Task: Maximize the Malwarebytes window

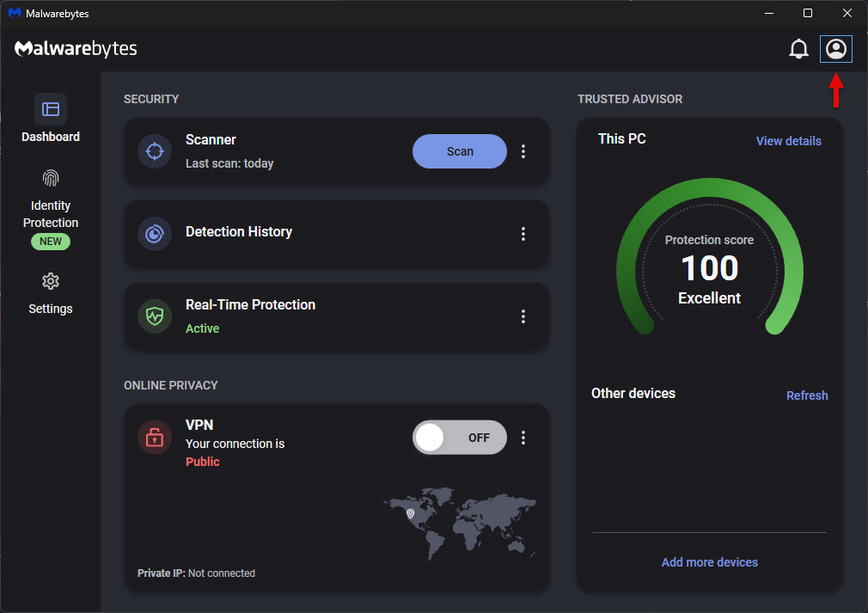Action: [x=808, y=13]
